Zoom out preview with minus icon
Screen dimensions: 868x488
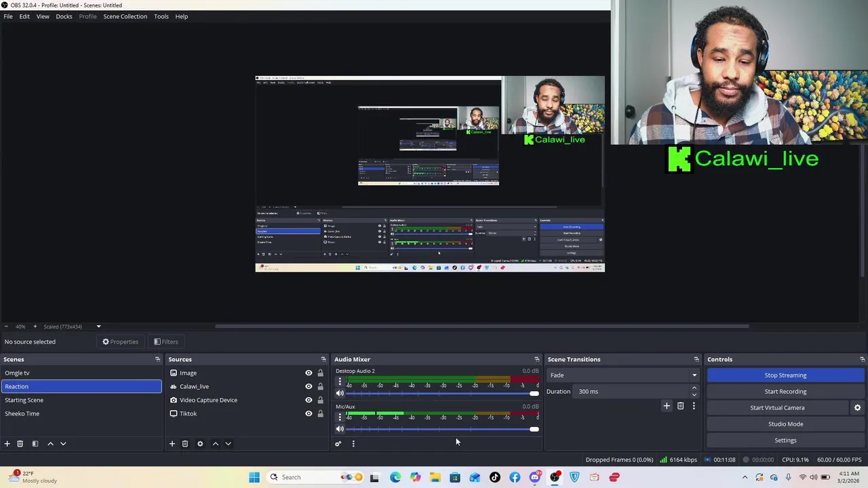point(5,327)
